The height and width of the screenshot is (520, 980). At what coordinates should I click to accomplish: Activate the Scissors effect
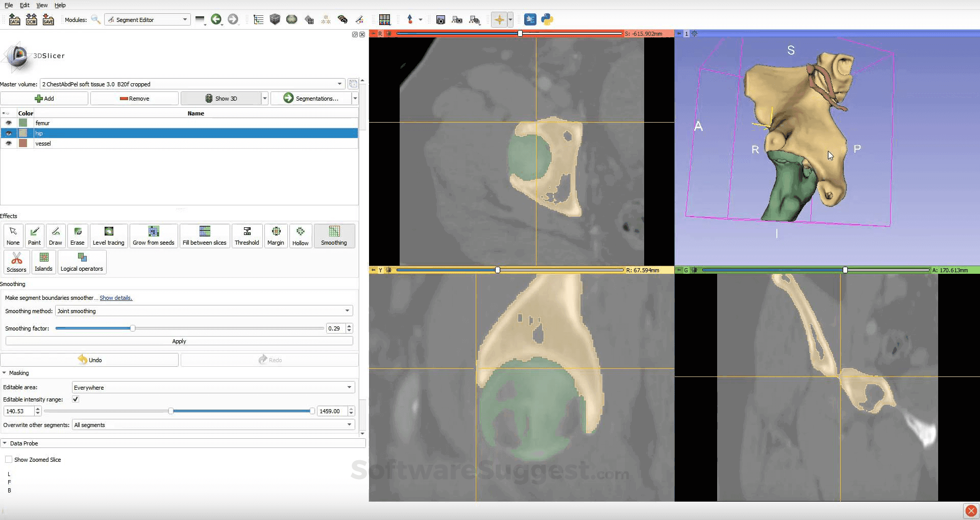[x=16, y=262]
